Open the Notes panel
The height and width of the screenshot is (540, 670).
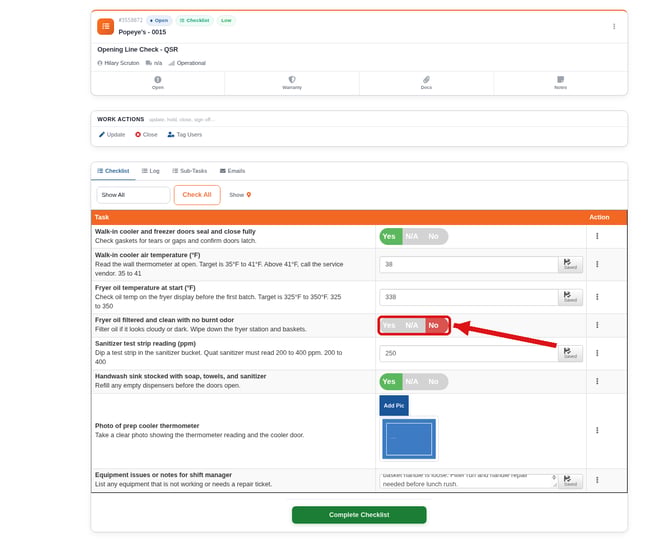[x=560, y=82]
